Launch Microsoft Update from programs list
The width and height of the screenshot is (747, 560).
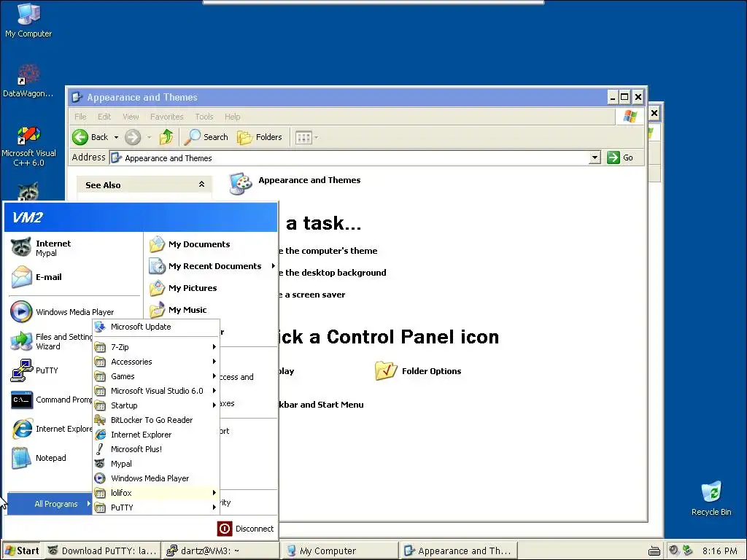point(156,327)
